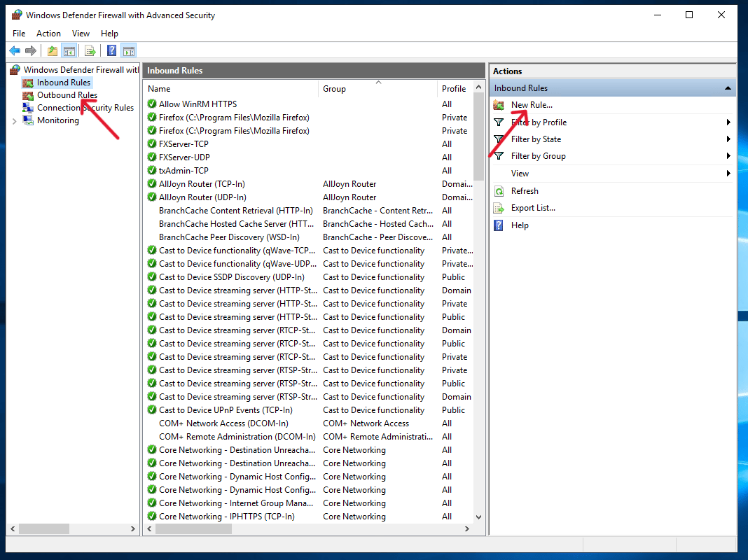Select Cast to Device SSDP Discovery (UDP-In) rule

(309, 277)
